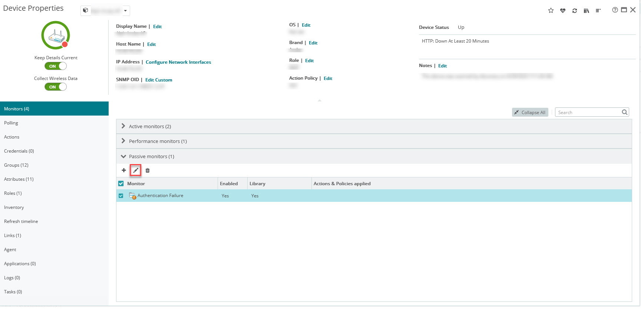Open the Credentials (0) tab

pos(54,151)
